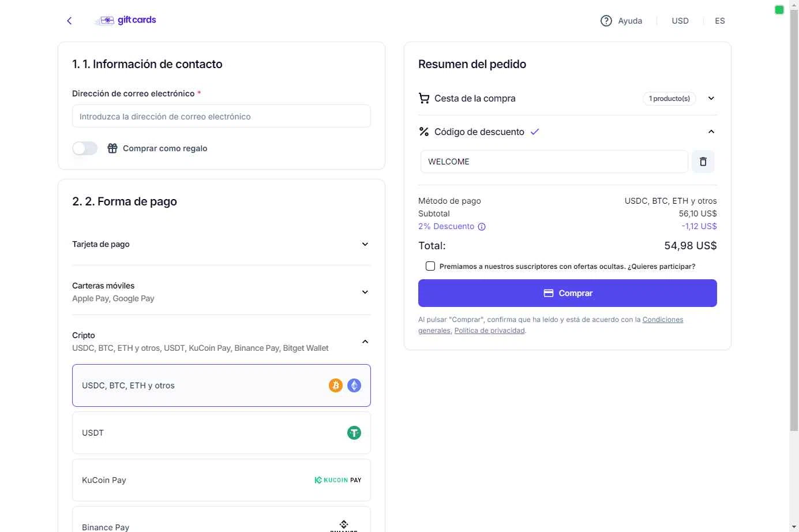Screen dimensions: 799x532
Task: Select KuCoin Pay payment option
Action: [x=222, y=480]
